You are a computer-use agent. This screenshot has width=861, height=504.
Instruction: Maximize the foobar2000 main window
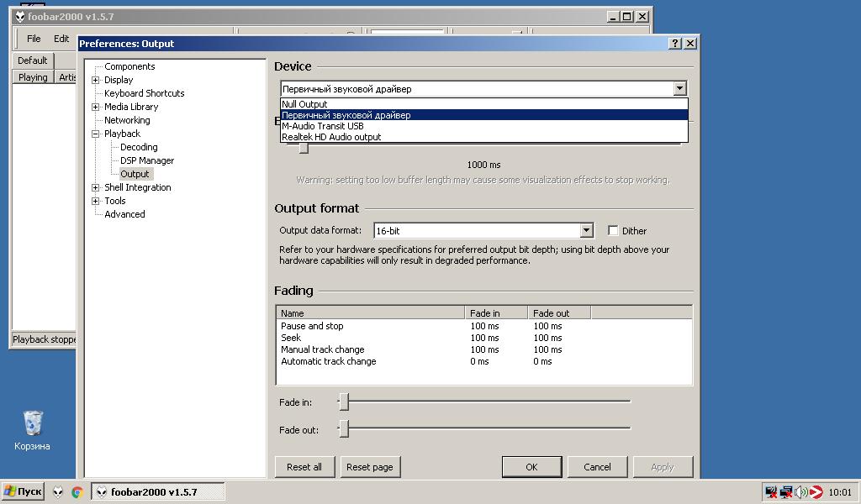tap(627, 17)
